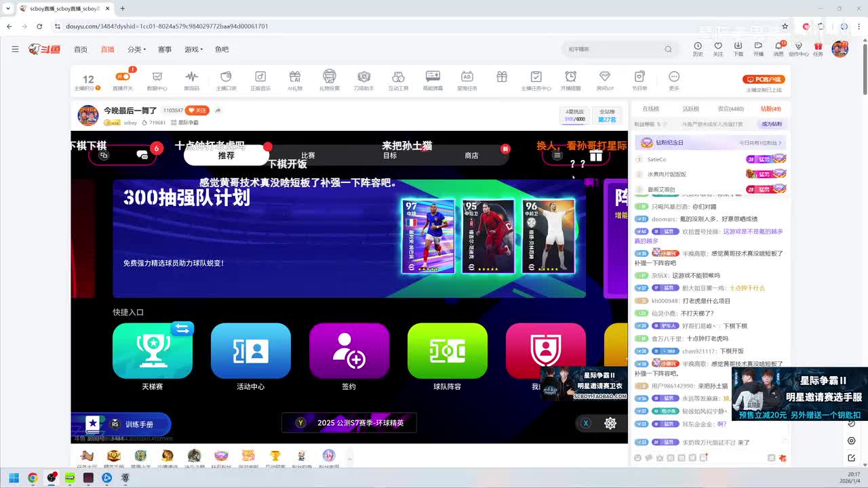
Task: Click the streamer avatar beside the title
Action: 87,115
